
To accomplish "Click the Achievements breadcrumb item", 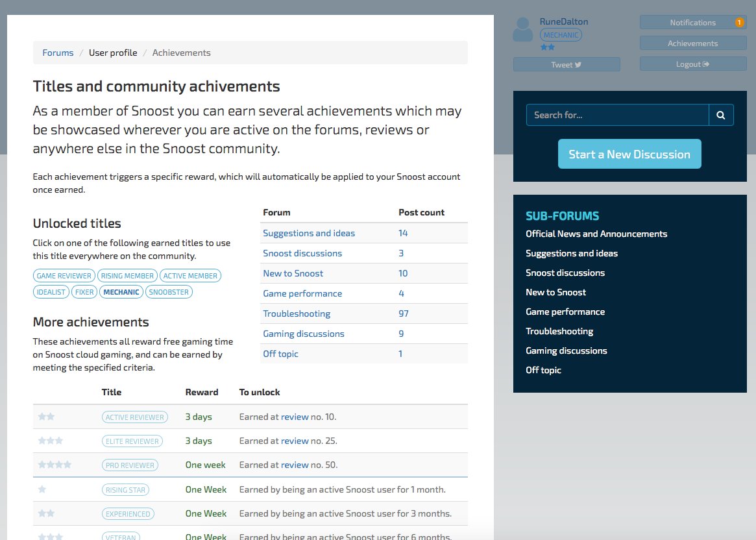I will pos(181,53).
